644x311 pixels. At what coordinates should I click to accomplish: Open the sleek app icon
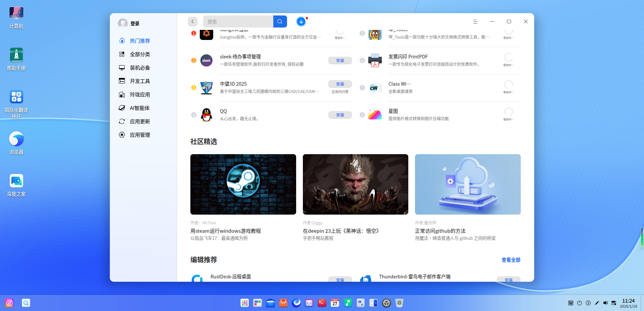(x=206, y=60)
